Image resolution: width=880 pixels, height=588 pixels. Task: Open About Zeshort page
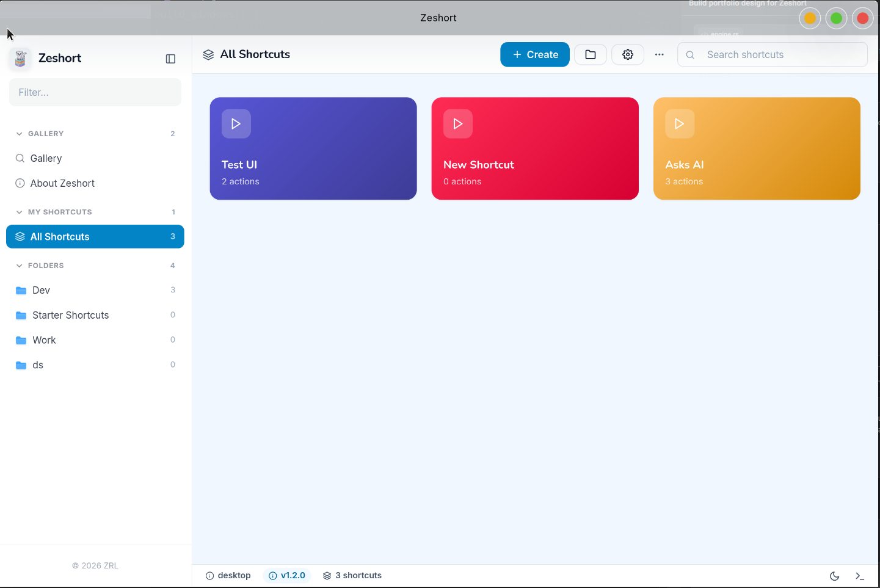95,183
